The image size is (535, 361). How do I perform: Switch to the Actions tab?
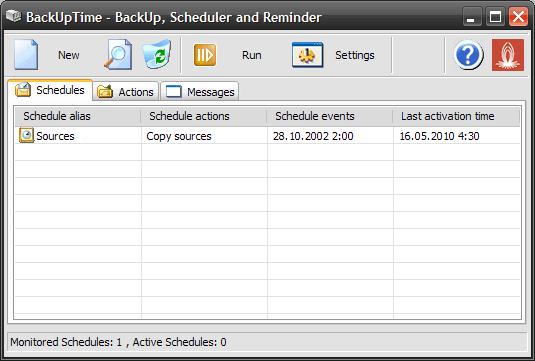[x=126, y=91]
